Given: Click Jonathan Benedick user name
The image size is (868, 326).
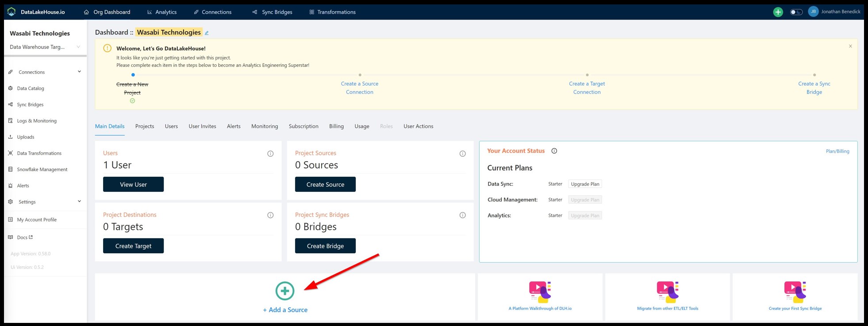Looking at the screenshot, I should tap(841, 12).
